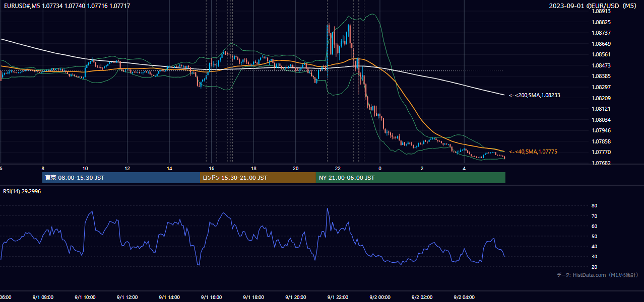This screenshot has height=302, width=644.
Task: Select the ロンドン 15:30-21:00 JST session bar
Action: coord(258,178)
